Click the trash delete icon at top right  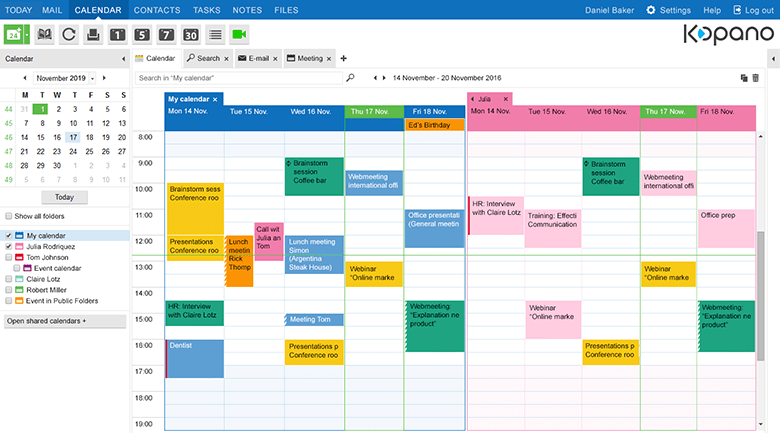[756, 78]
